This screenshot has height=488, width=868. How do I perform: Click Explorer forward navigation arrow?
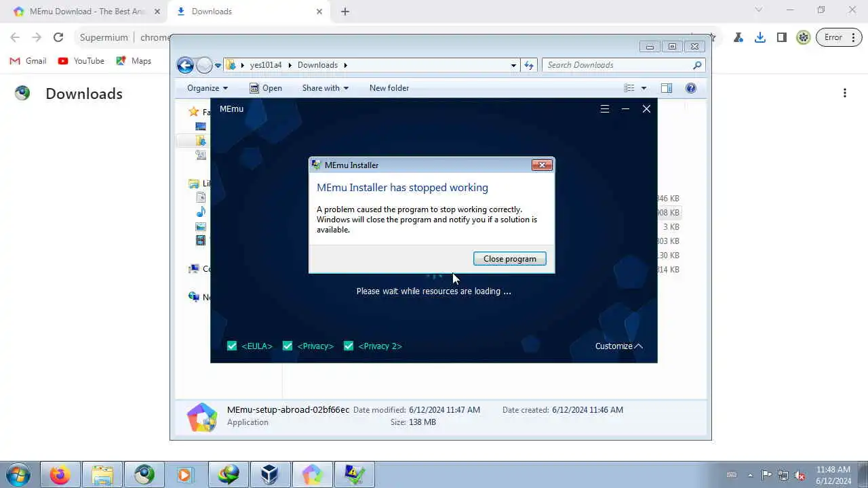coord(204,65)
